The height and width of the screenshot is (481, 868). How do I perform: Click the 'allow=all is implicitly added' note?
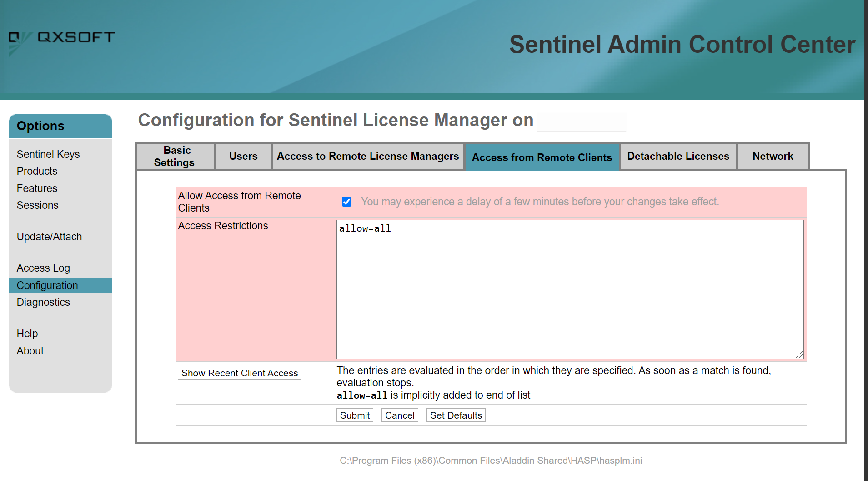pyautogui.click(x=433, y=395)
